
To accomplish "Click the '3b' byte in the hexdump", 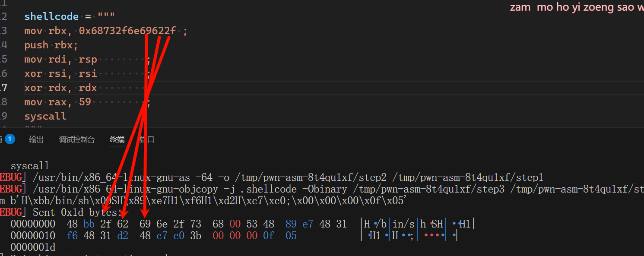I will [x=196, y=236].
